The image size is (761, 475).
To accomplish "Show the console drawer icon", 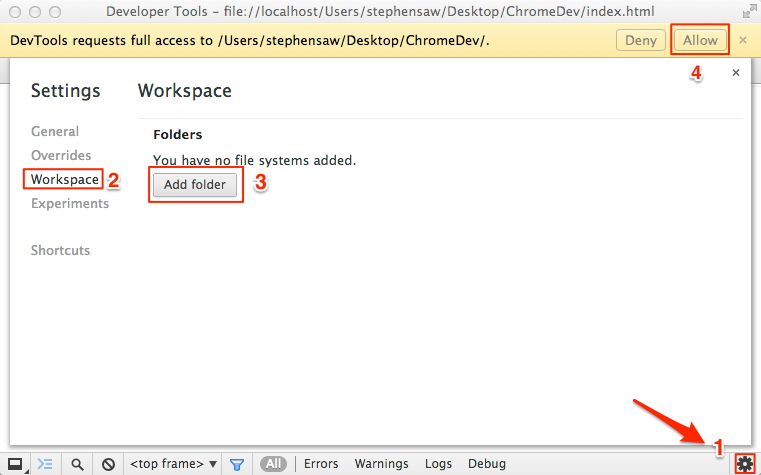I will pyautogui.click(x=45, y=464).
